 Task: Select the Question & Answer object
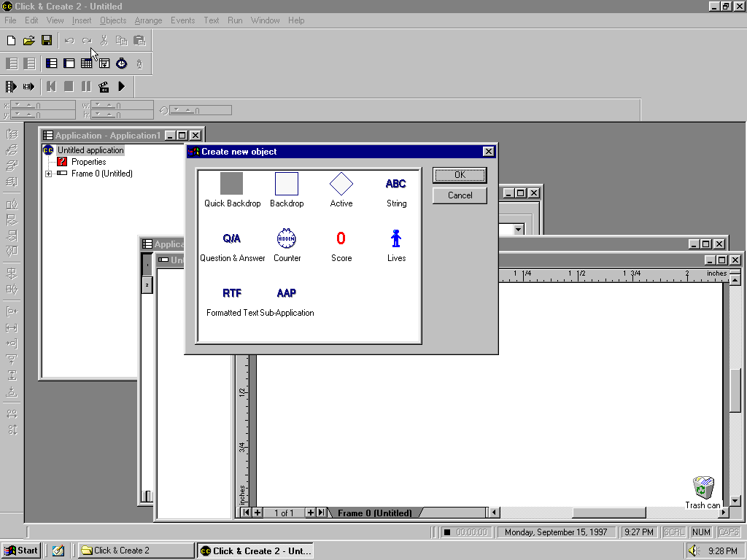(x=232, y=238)
